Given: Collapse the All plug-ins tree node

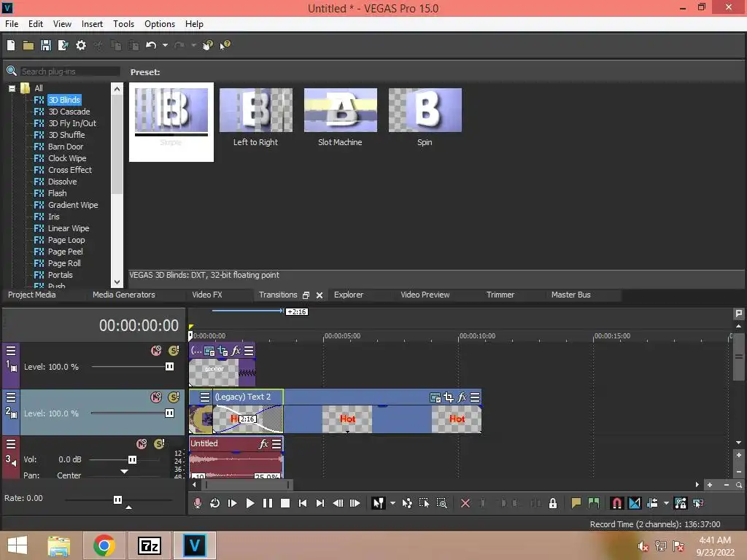Looking at the screenshot, I should coord(12,88).
